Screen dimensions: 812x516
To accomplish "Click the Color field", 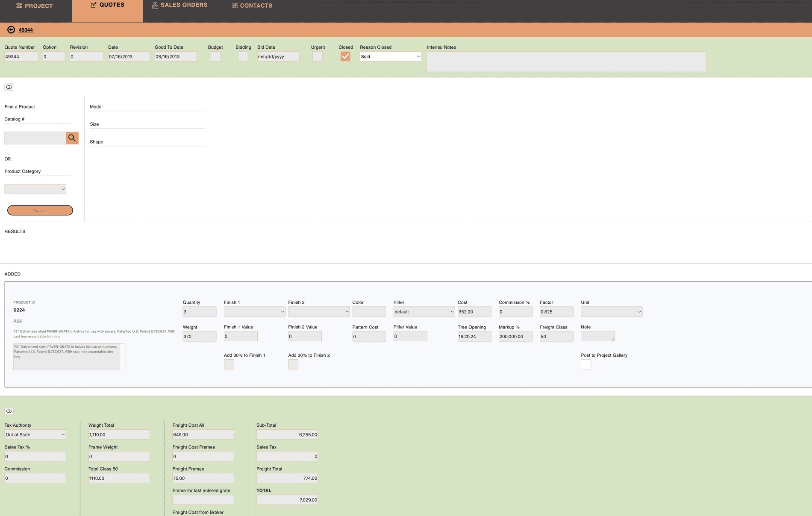I will click(369, 312).
